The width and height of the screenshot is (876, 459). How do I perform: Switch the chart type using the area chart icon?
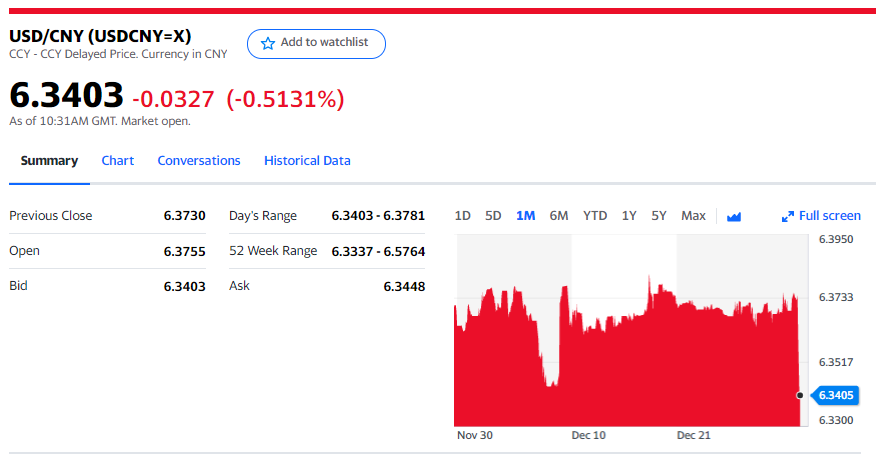click(733, 216)
